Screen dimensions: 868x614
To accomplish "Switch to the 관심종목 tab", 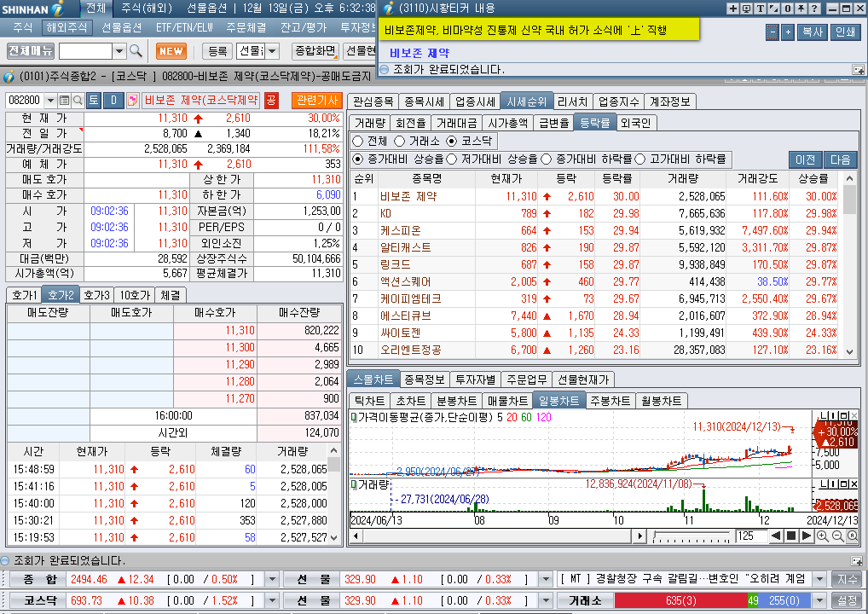I will tap(373, 101).
